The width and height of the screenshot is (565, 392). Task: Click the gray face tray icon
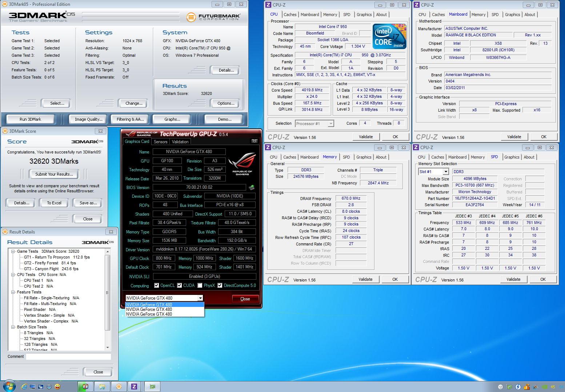pyautogui.click(x=500, y=387)
